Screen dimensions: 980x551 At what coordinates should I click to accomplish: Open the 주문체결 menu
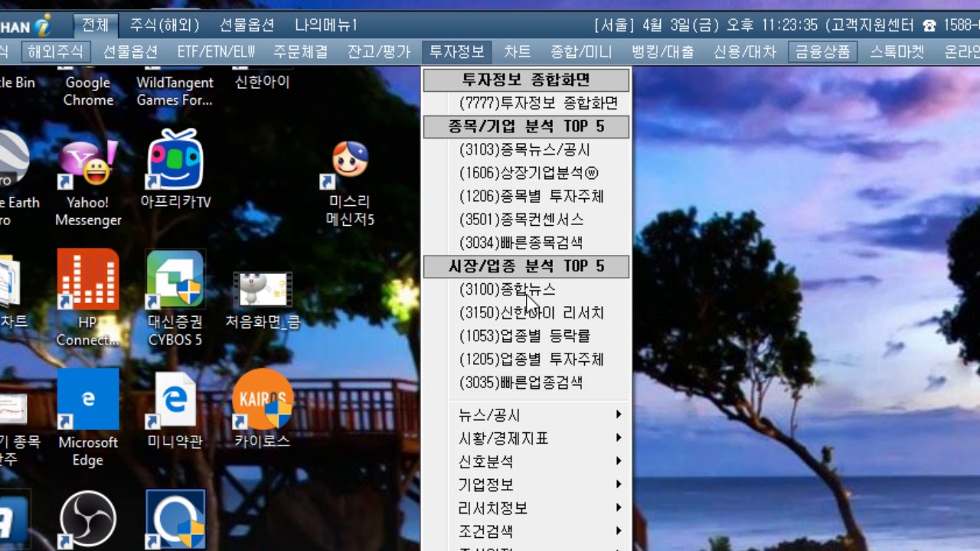pos(301,52)
